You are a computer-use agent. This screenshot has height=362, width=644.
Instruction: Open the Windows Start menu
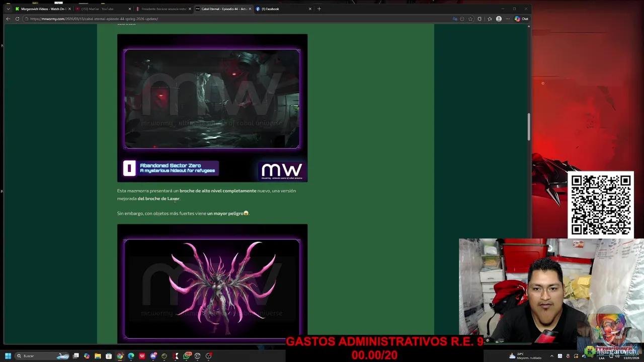[8, 356]
